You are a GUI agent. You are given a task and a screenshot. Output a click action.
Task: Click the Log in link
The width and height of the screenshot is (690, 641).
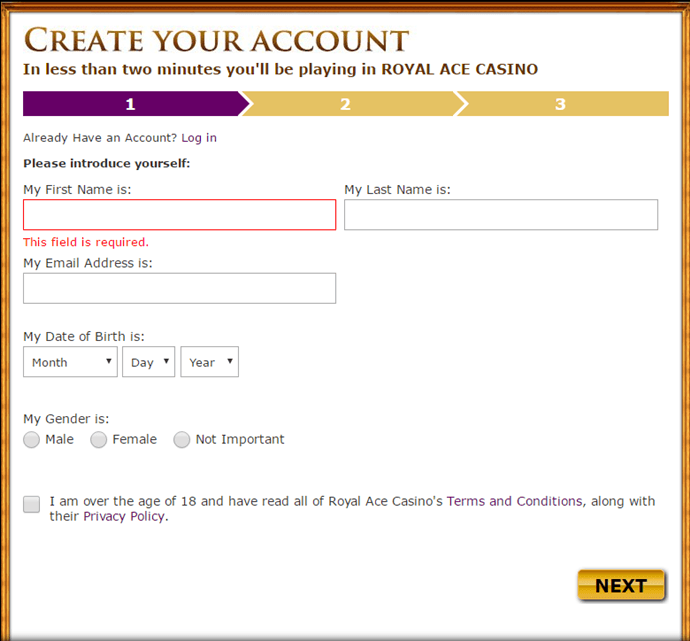[x=199, y=138]
